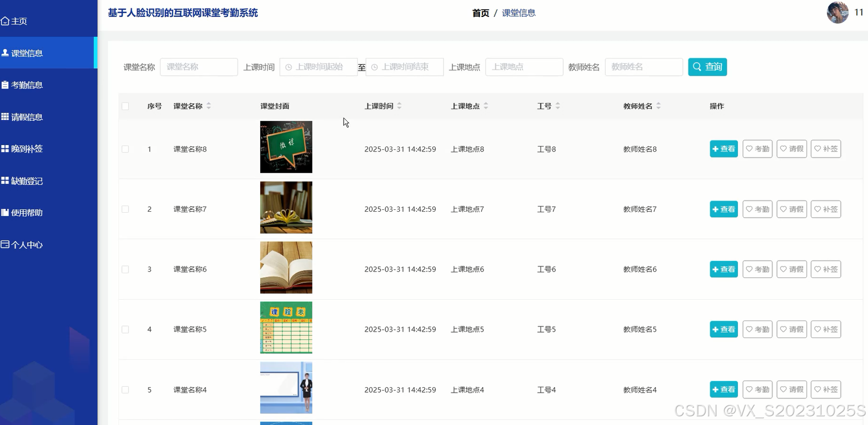
Task: Click the grid icon next to 请假信息
Action: click(5, 117)
